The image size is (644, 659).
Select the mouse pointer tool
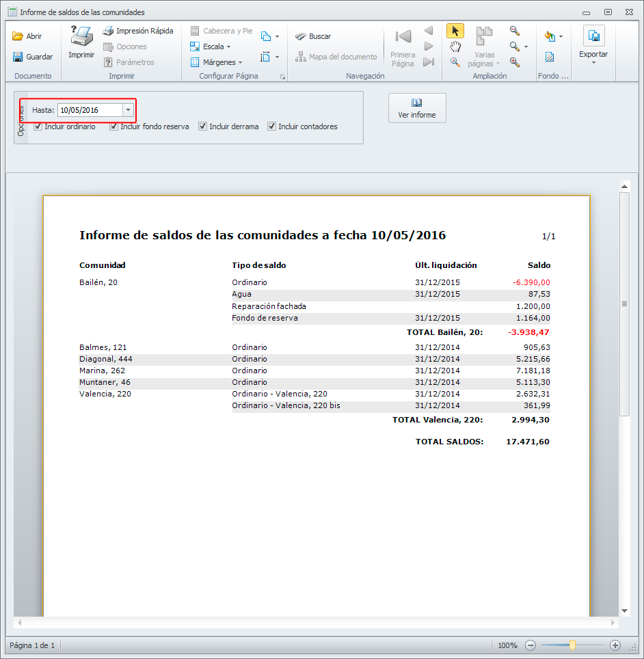click(455, 31)
